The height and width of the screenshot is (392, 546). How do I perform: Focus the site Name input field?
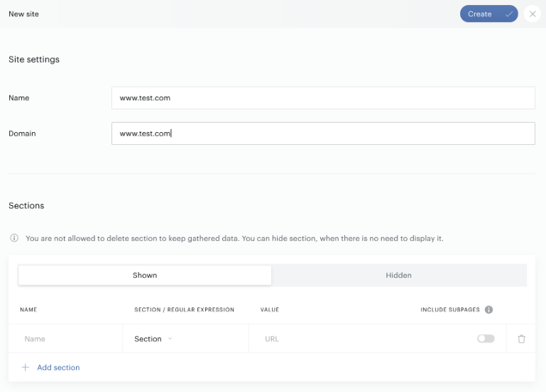(x=323, y=98)
